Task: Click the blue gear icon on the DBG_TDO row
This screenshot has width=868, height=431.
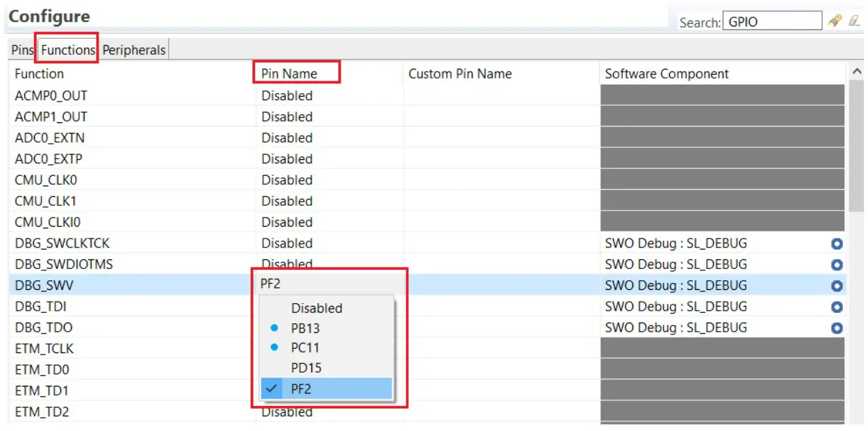Action: [x=837, y=327]
